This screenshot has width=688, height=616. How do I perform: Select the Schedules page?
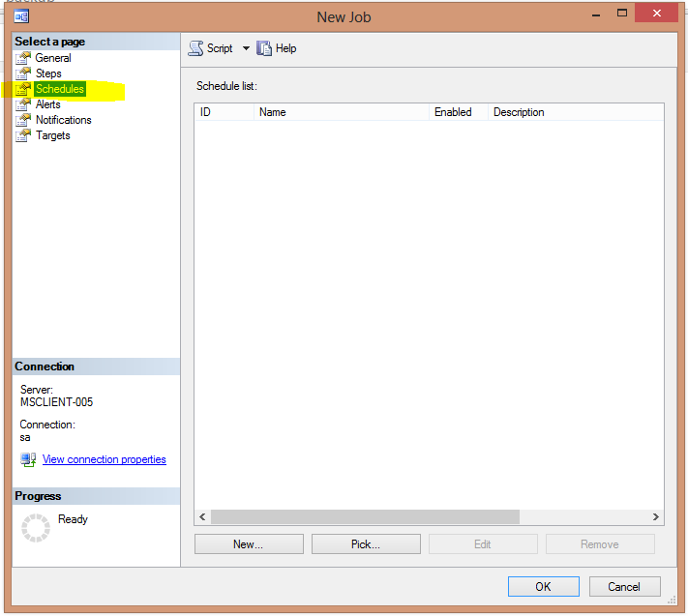[x=60, y=89]
